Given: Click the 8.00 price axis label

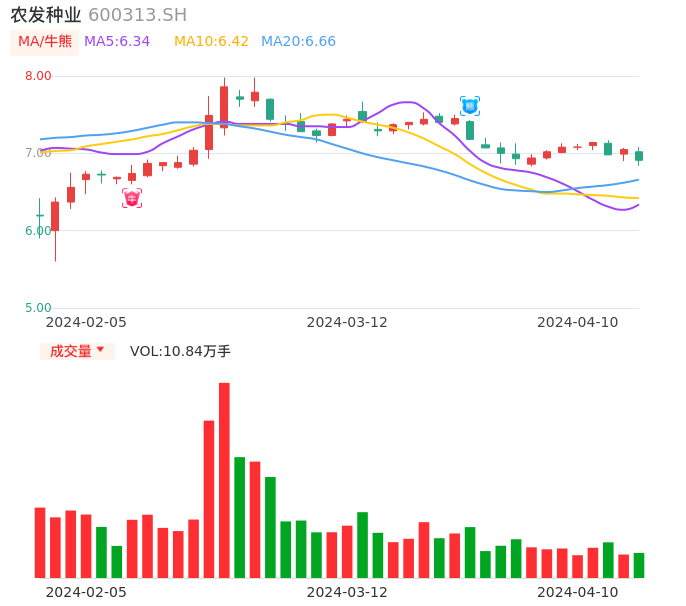Looking at the screenshot, I should pos(38,76).
